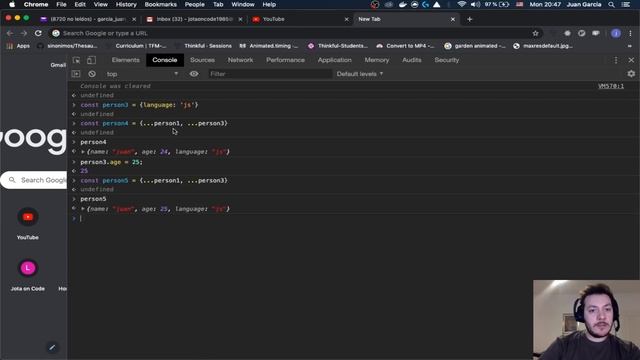Open the Default levels dropdown

(x=360, y=74)
